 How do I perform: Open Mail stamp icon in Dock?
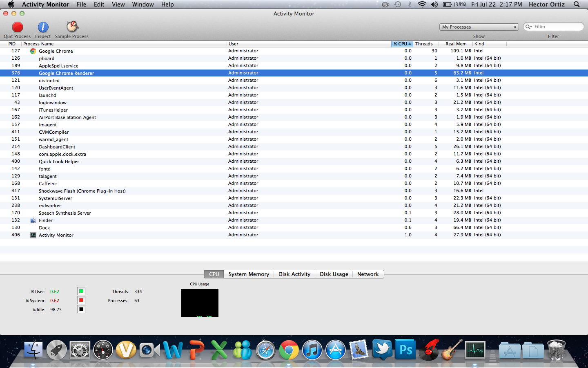click(359, 350)
